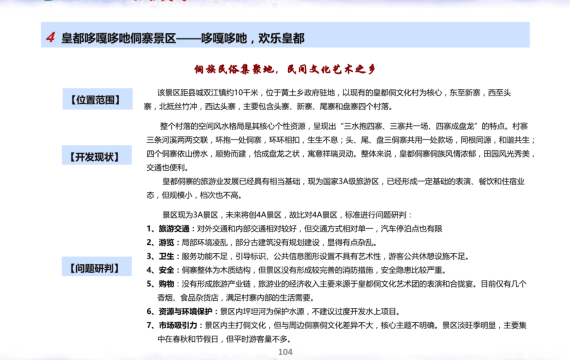Click the red number 4 in the title banner
This screenshot has height=360, width=570.
coord(51,37)
